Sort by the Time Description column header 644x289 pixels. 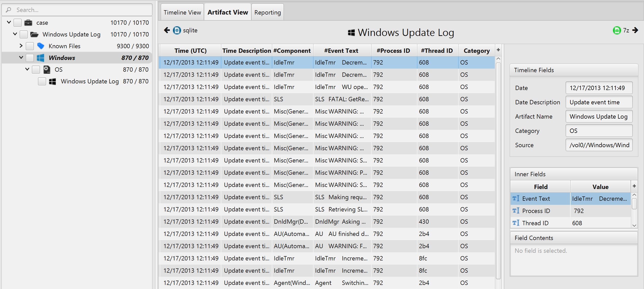246,51
